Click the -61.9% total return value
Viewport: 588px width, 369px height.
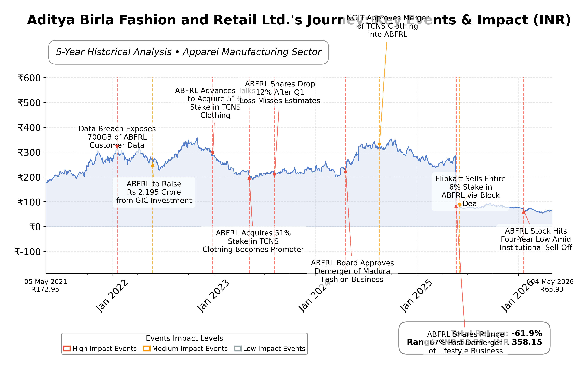527,333
